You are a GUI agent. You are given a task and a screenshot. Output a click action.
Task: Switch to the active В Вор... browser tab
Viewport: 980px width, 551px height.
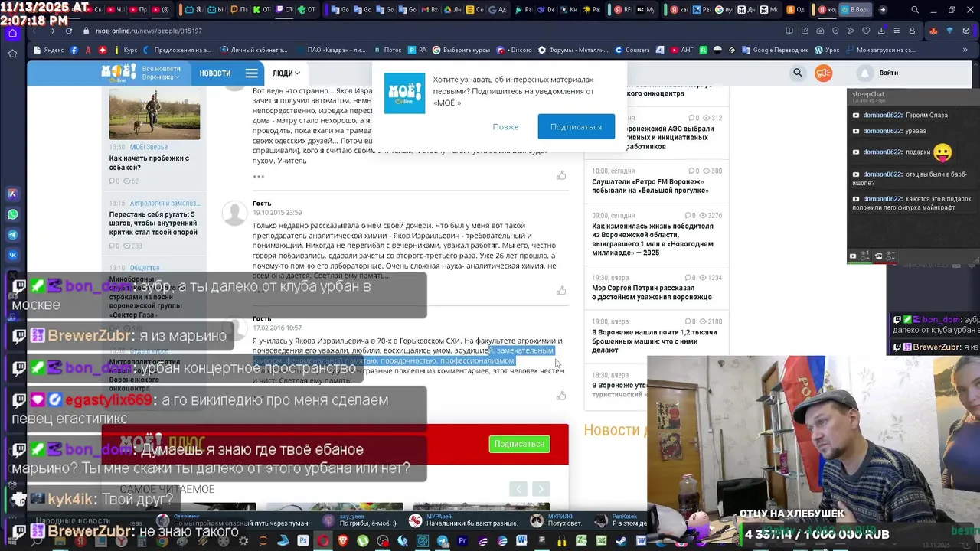855,10
